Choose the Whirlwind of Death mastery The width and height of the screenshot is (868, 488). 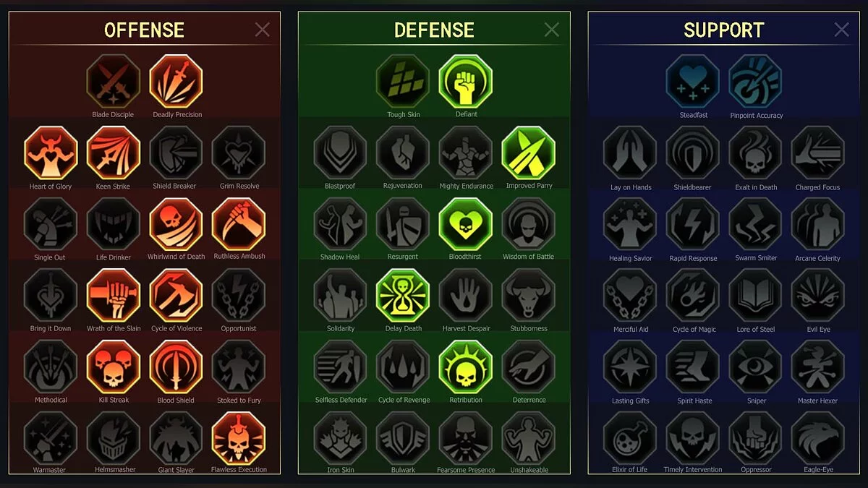176,224
